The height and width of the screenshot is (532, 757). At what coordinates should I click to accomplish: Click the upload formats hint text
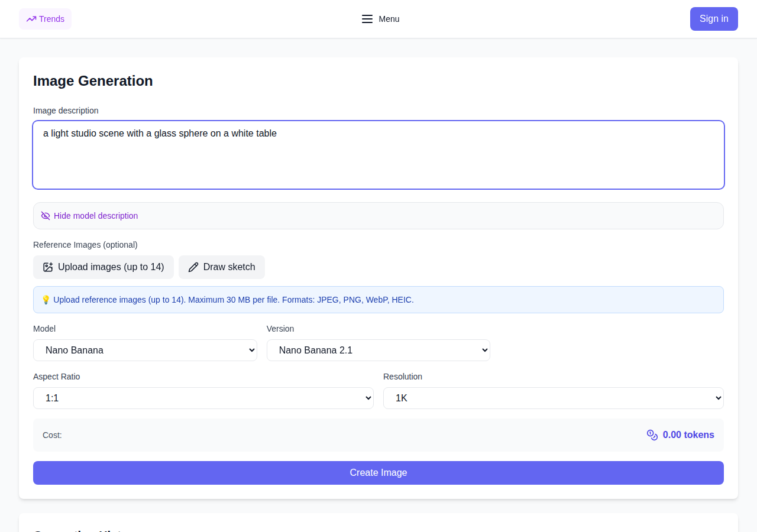coord(234,300)
